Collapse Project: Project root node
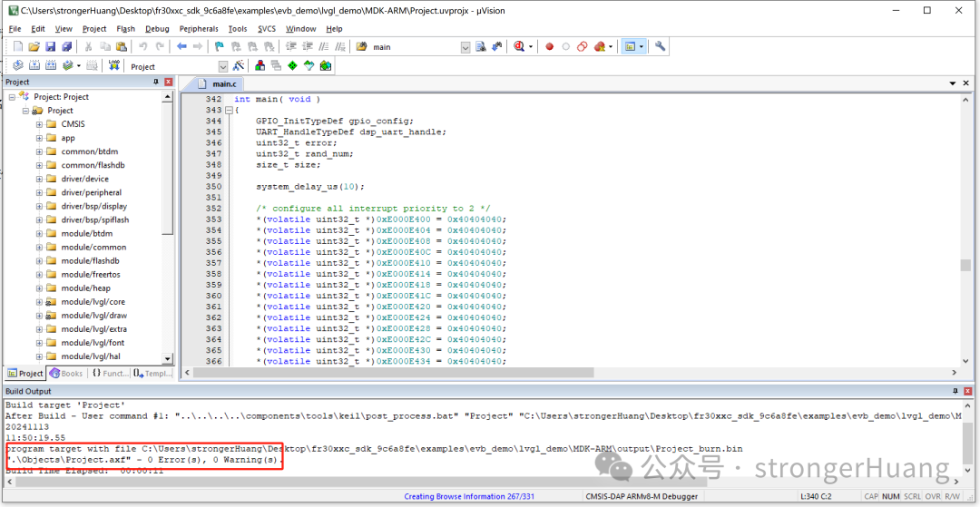This screenshot has width=980, height=507. coord(12,97)
